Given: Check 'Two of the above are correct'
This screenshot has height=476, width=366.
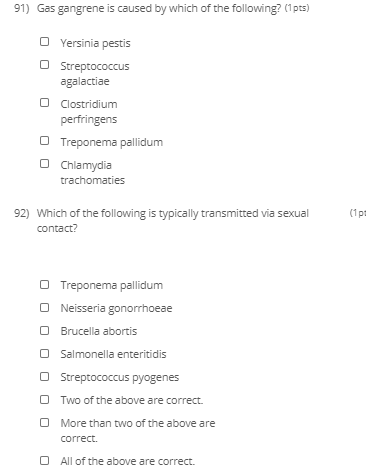Looking at the screenshot, I should point(44,400).
